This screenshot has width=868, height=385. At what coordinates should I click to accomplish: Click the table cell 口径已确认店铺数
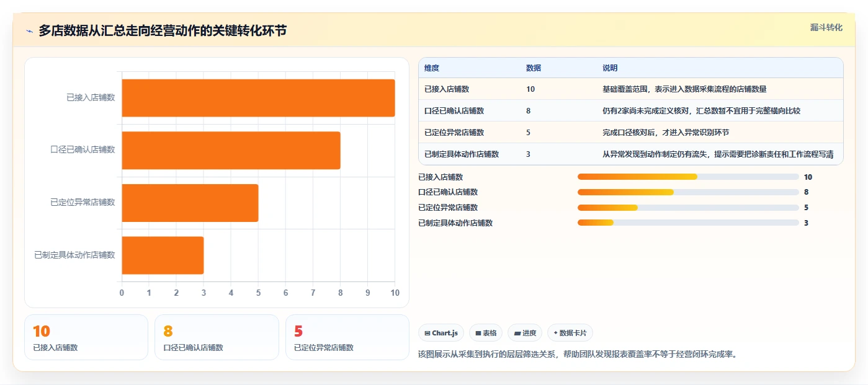pos(454,111)
